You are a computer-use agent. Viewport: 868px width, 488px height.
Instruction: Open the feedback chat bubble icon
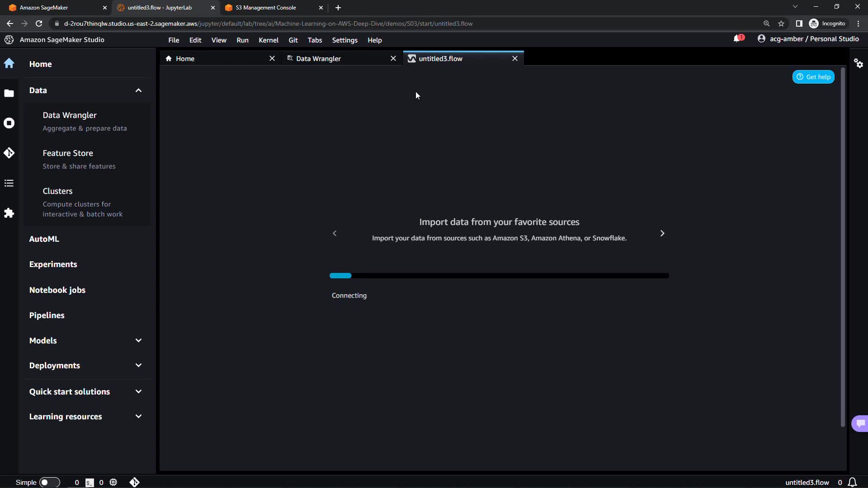tap(860, 423)
